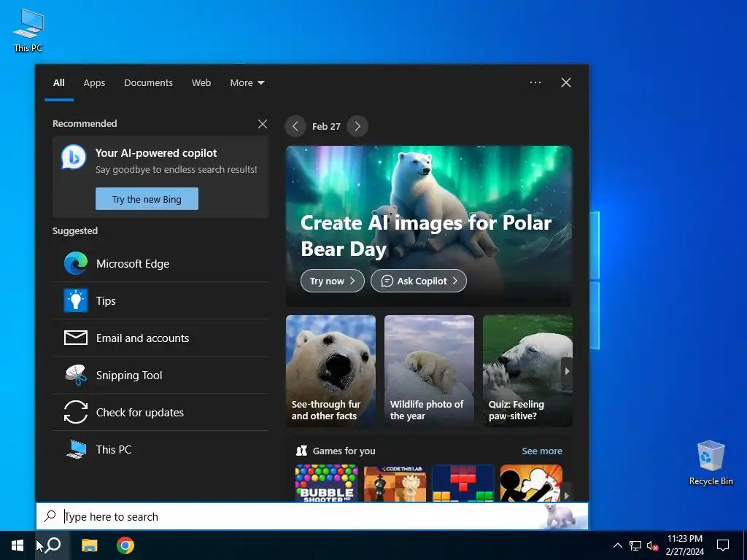This screenshot has width=747, height=560.
Task: Click the games chess piece icon
Action: 301,451
